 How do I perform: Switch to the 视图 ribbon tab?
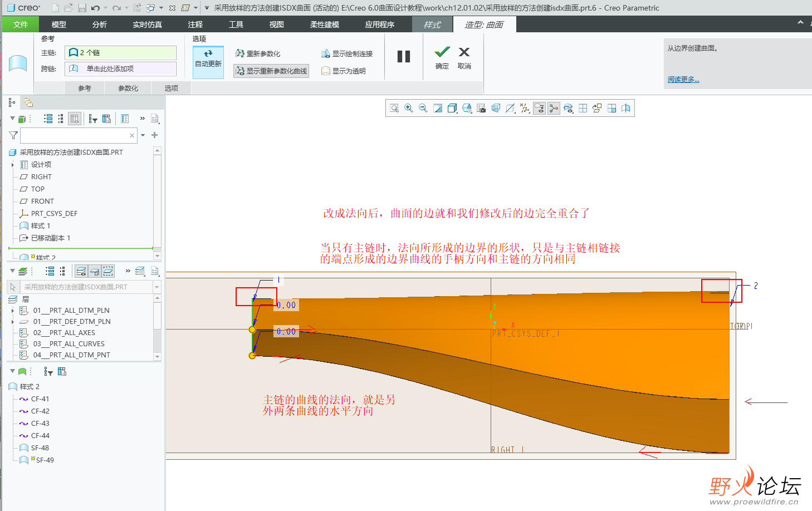point(277,24)
